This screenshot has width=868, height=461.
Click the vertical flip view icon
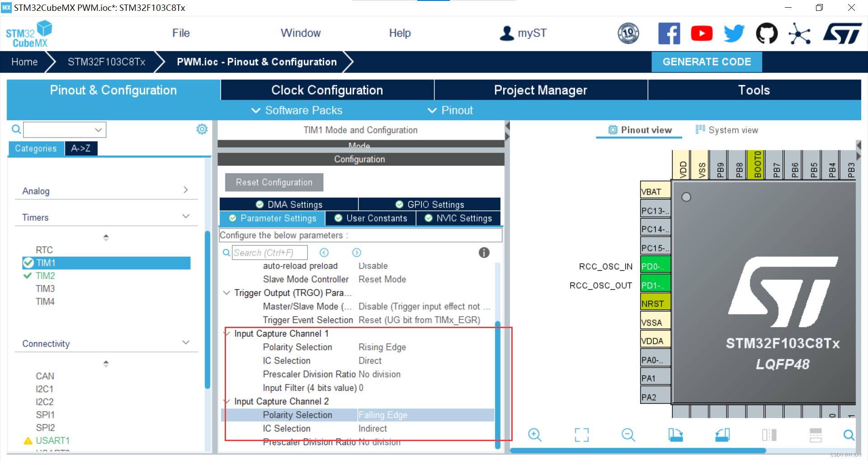point(769,435)
